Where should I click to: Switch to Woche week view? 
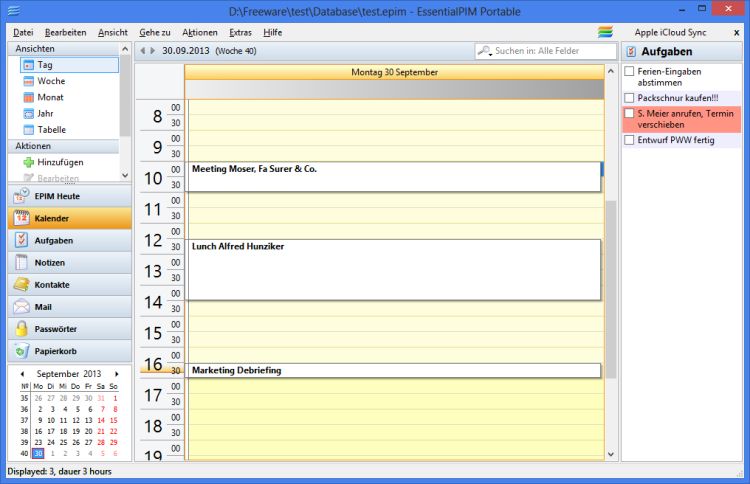pos(29,81)
